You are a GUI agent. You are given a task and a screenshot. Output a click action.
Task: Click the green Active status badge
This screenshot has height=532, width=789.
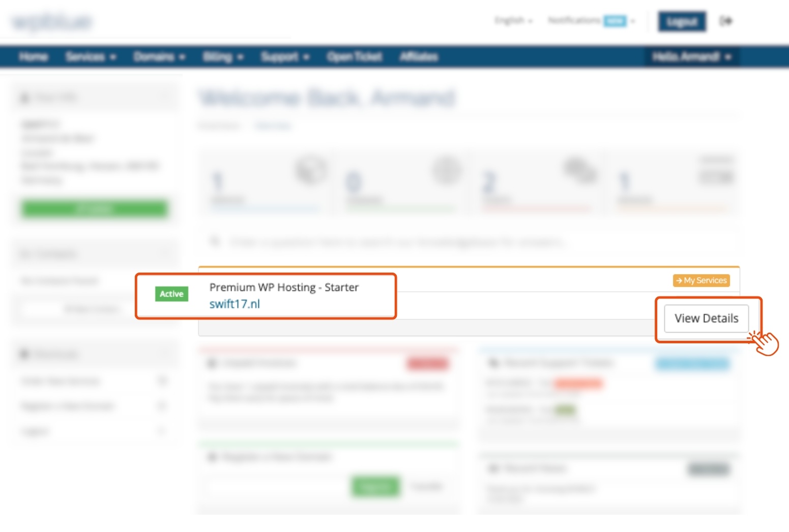point(171,294)
